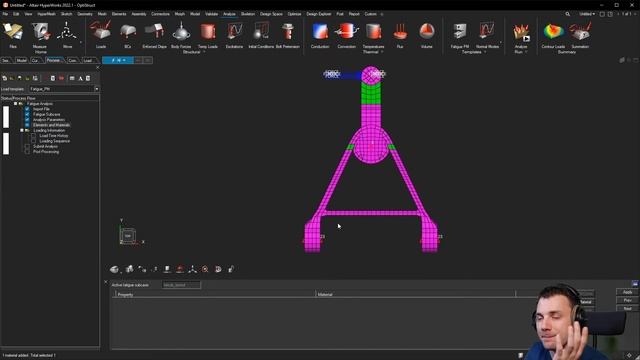Click the Next button
The image size is (640, 360).
tap(627, 308)
